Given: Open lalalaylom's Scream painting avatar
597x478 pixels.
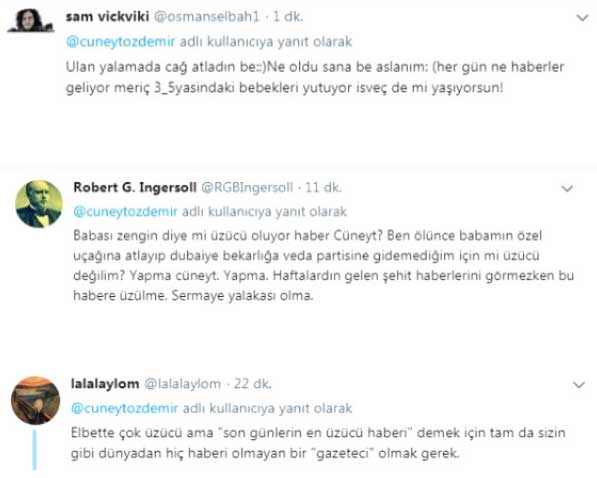Looking at the screenshot, I should point(35,401).
